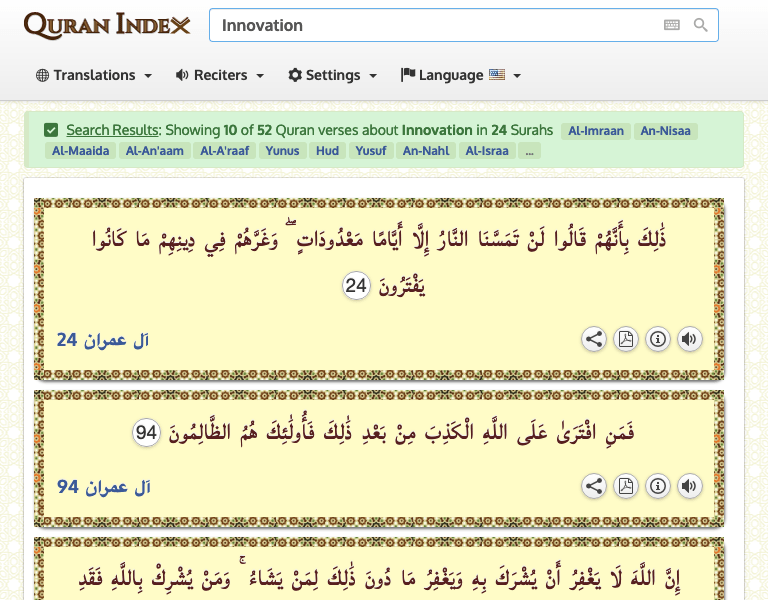Open the Settings dropdown
Image resolution: width=768 pixels, height=600 pixels.
333,75
